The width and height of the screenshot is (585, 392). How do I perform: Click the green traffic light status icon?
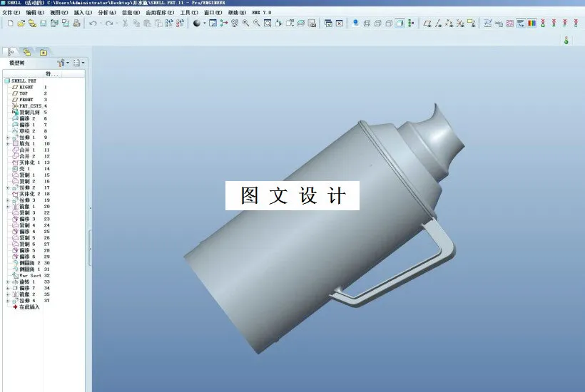pyautogui.click(x=566, y=40)
